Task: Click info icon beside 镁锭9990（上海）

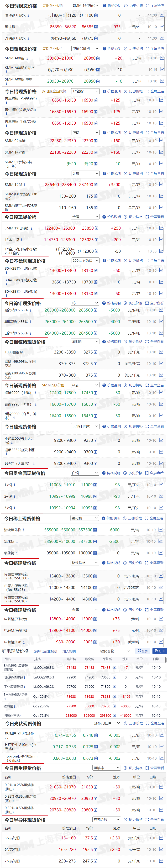Action: click(36, 393)
